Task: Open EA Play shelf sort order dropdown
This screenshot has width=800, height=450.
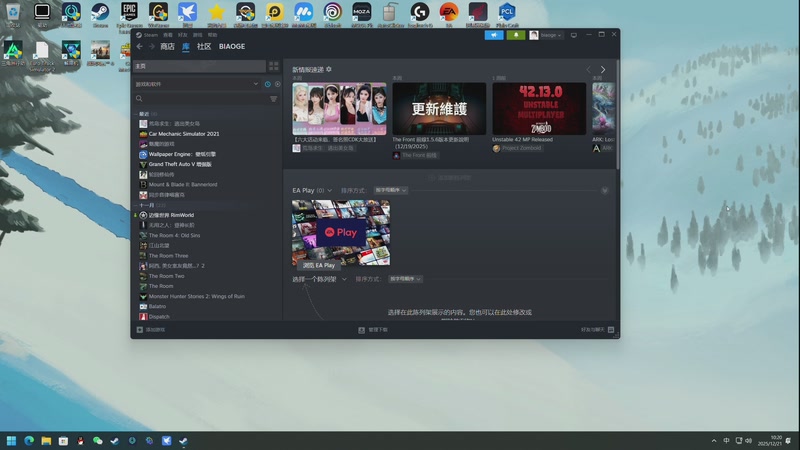Action: (390, 190)
